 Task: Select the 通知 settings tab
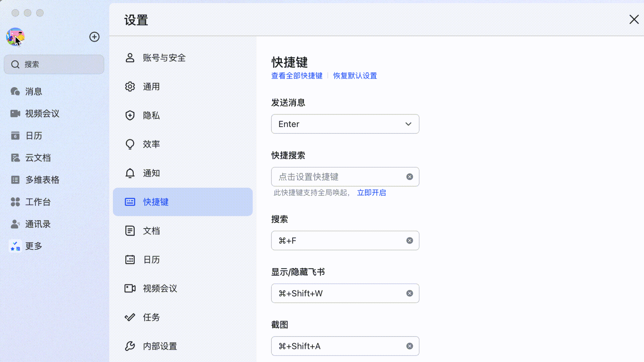[183, 173]
